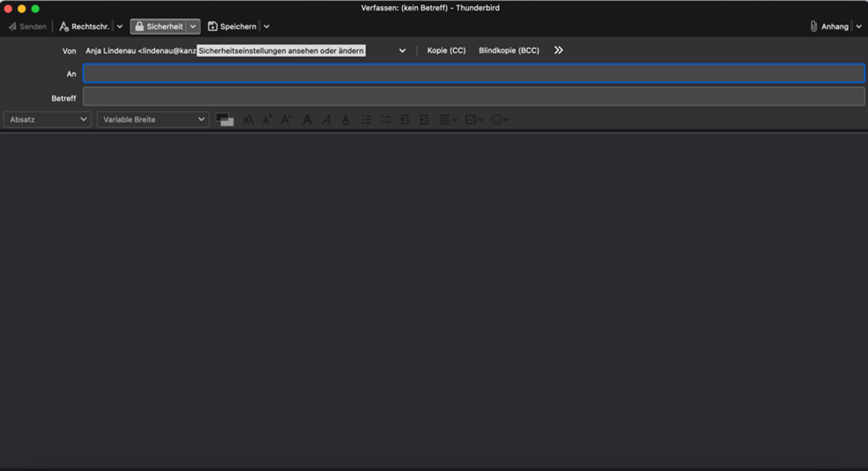This screenshot has height=471, width=868.
Task: Toggle underline formatting
Action: coord(345,120)
